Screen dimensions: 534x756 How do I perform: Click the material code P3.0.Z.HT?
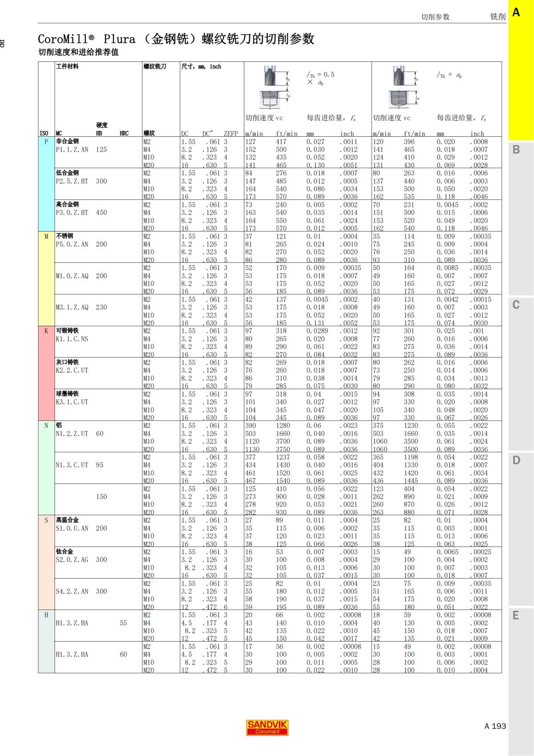click(x=72, y=213)
